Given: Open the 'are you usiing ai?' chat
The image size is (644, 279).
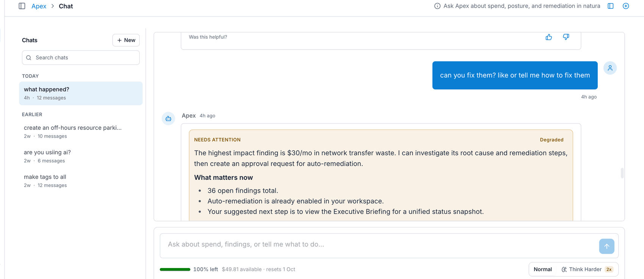Looking at the screenshot, I should 81,156.
